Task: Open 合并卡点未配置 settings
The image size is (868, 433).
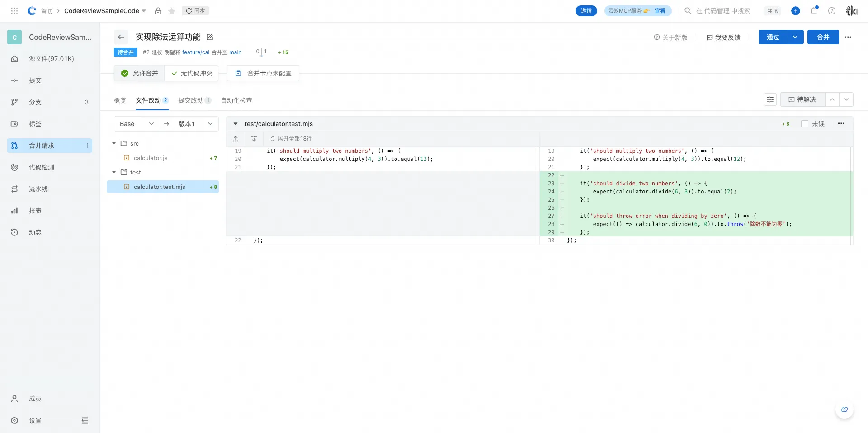Action: tap(263, 73)
